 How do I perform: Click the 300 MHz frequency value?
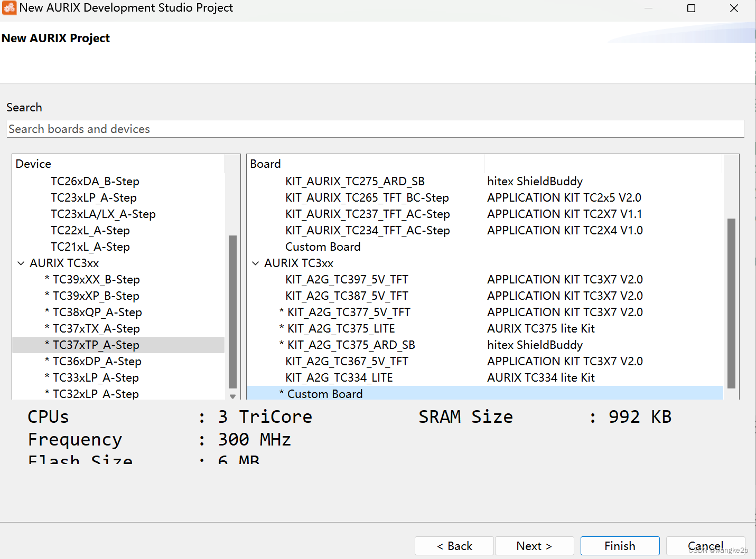(254, 439)
